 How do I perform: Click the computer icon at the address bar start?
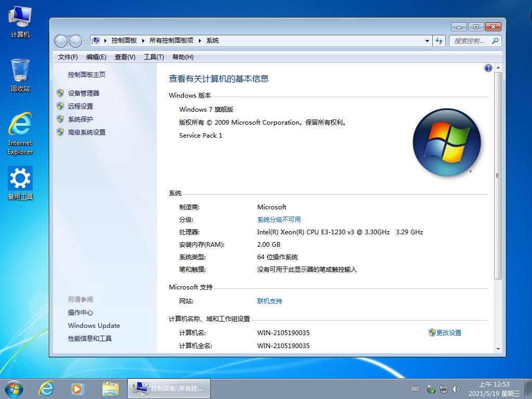[x=96, y=41]
